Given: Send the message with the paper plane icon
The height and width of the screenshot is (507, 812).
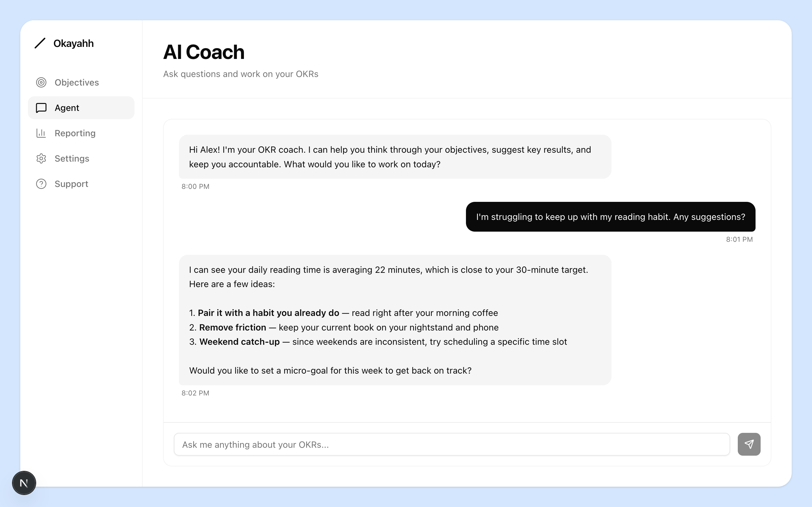Looking at the screenshot, I should (x=749, y=444).
